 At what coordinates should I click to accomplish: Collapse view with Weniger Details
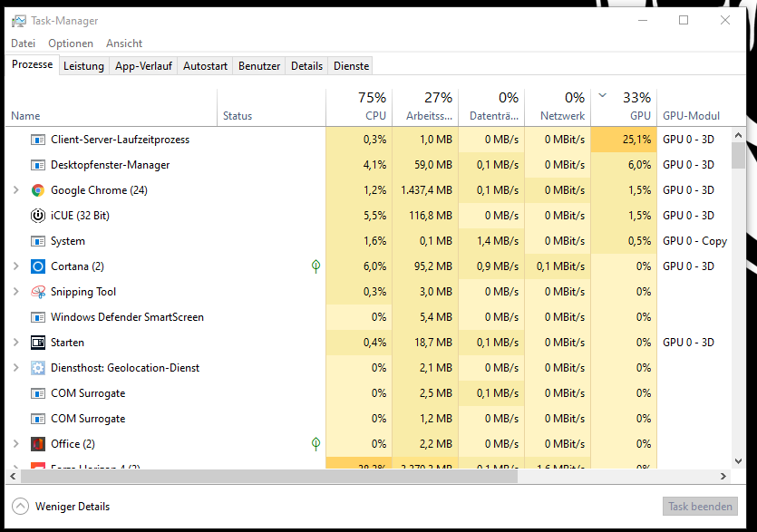coord(61,507)
